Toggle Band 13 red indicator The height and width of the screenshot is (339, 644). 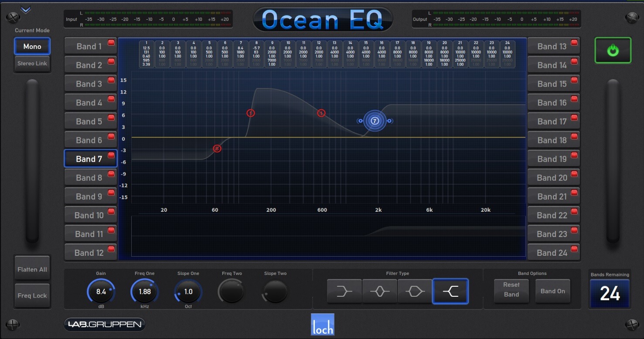[x=574, y=43]
